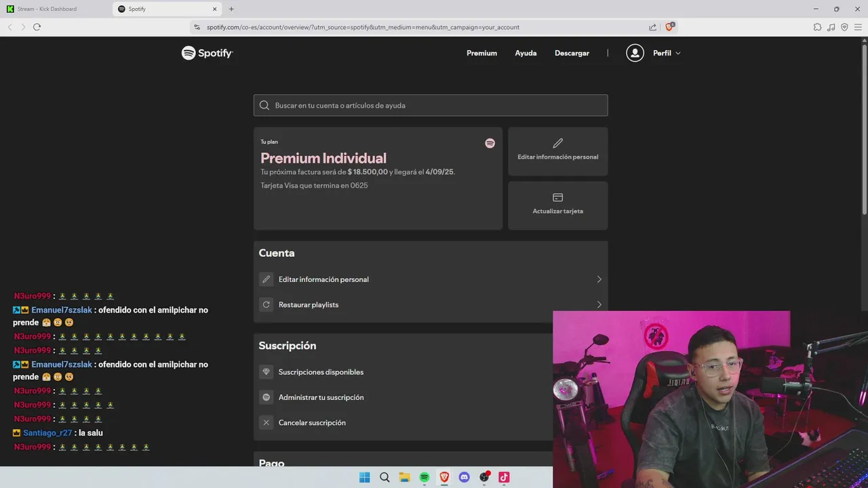Screen dimensions: 868x488
Task: Click the "Tarjeta Visa que termina en 0625" text
Action: tap(314, 186)
